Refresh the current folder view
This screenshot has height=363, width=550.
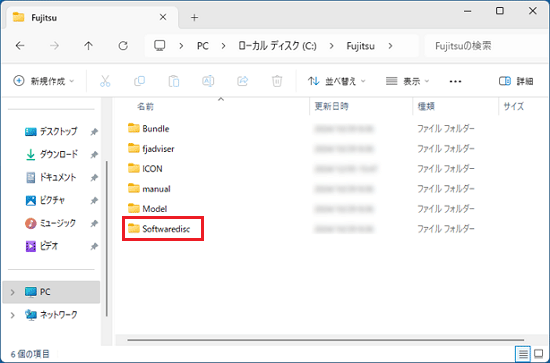pos(123,46)
